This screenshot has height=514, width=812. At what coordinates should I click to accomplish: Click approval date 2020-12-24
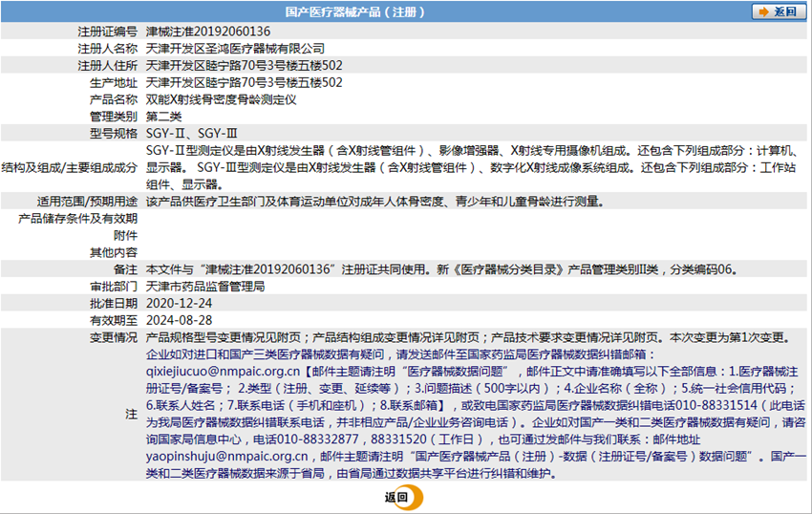[180, 304]
